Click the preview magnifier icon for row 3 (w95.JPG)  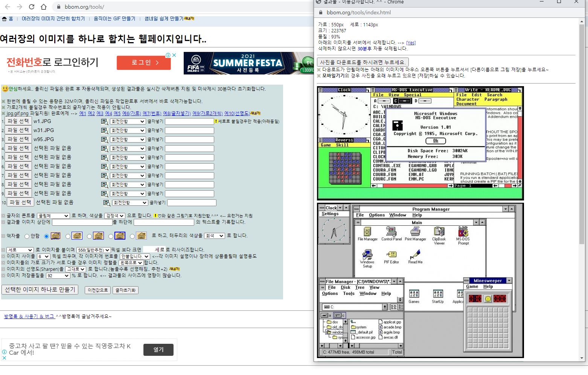104,140
